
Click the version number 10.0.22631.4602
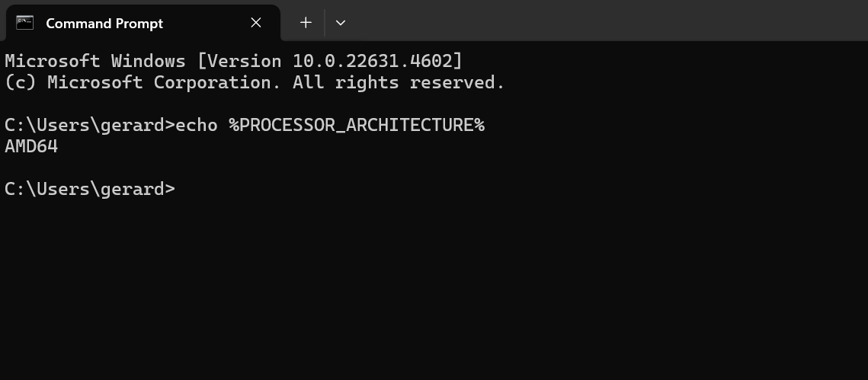pos(372,61)
